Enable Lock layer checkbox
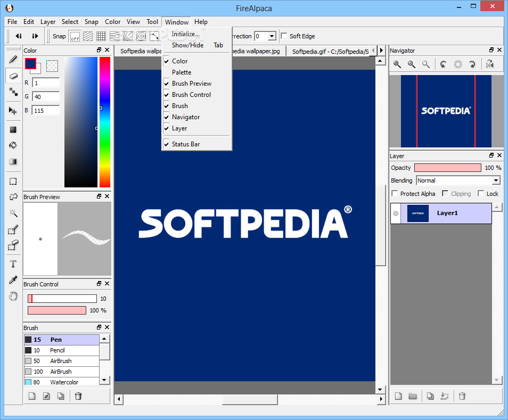 pyautogui.click(x=481, y=194)
